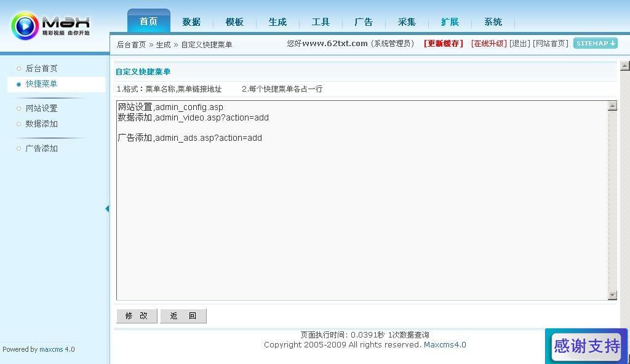Click the 页面执行时间 footer text
This screenshot has height=364, width=630.
pos(365,334)
